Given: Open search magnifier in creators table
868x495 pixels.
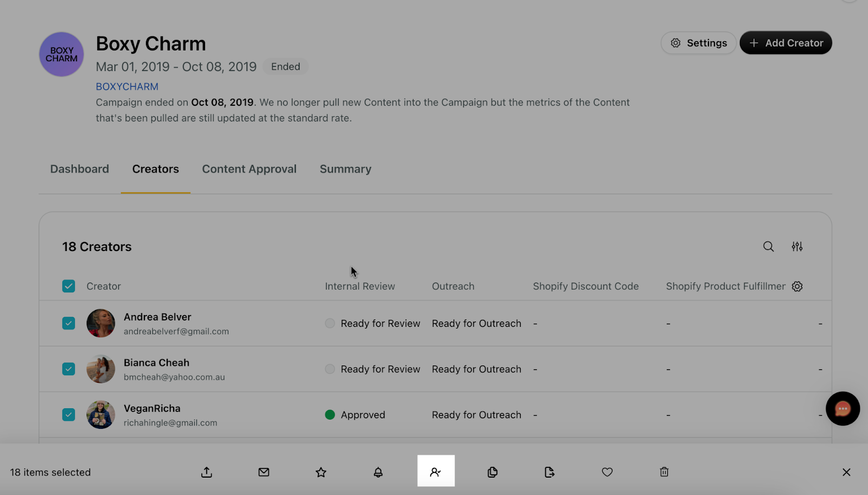Looking at the screenshot, I should (x=768, y=247).
